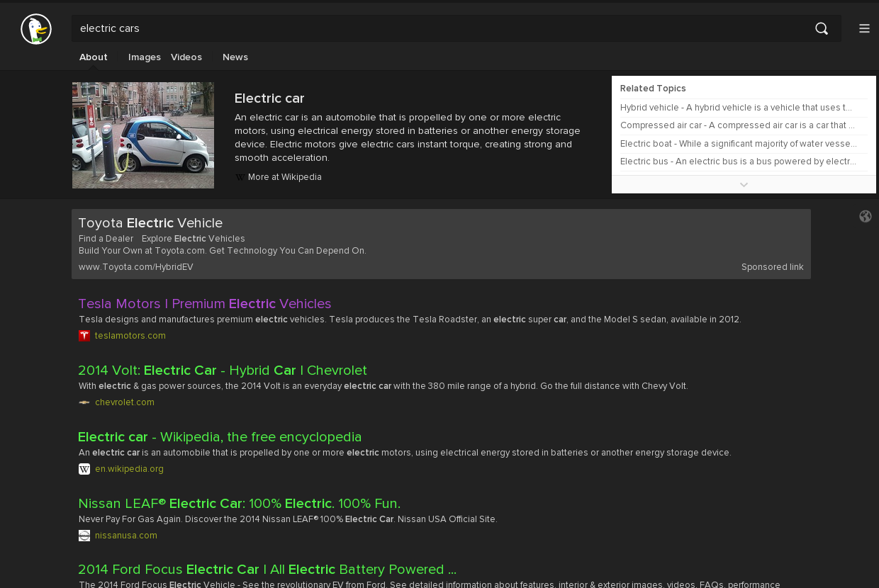Click the Build Your Own at Toyota.com text
The height and width of the screenshot is (588, 879).
(223, 251)
